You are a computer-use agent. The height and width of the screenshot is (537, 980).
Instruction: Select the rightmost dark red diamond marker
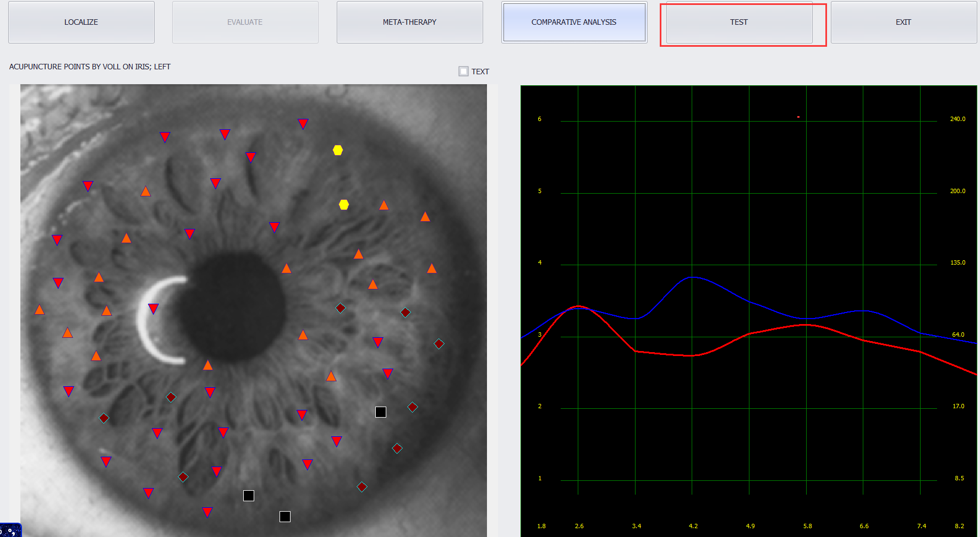[x=439, y=344]
